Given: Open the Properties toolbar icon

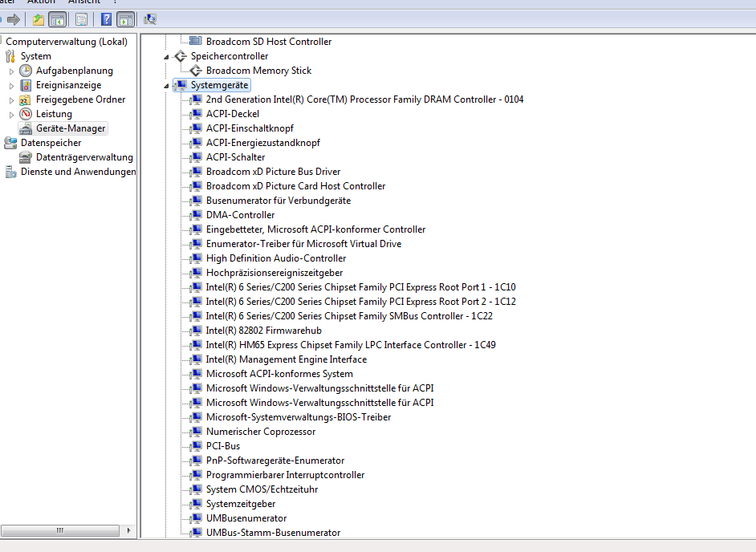Looking at the screenshot, I should [82, 20].
